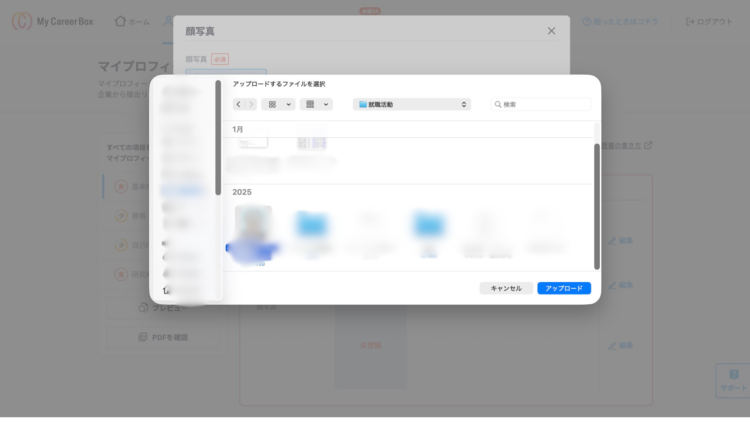Click the 1月 group header
The width and height of the screenshot is (750, 422).
click(238, 129)
